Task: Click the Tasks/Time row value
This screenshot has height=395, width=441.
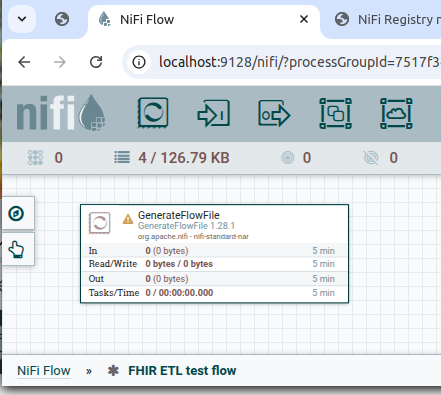Action: [179, 293]
